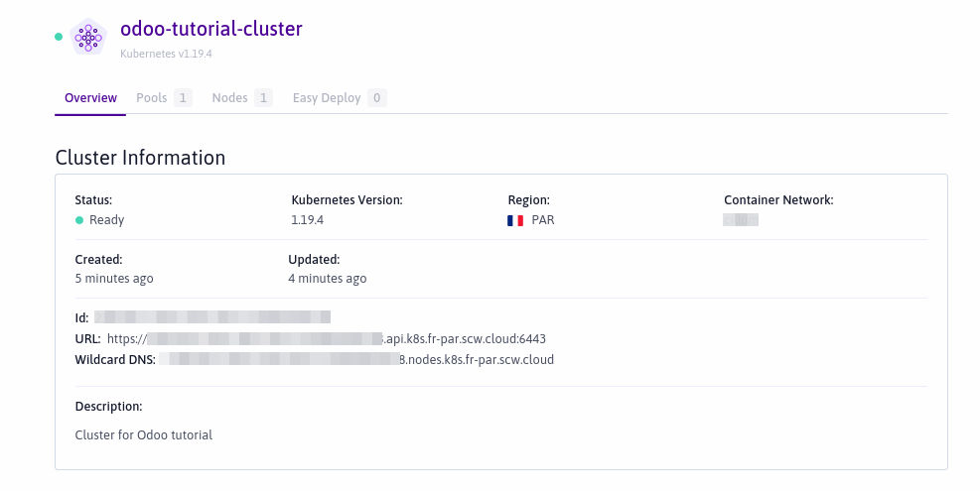This screenshot has height=491, width=980.
Task: Click the Easy Deploy count badge
Action: [376, 98]
